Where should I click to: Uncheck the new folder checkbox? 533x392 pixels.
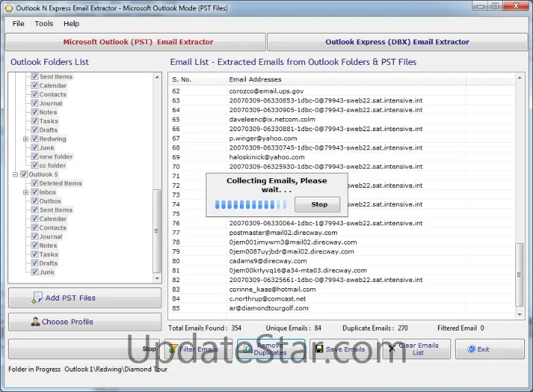pos(34,156)
